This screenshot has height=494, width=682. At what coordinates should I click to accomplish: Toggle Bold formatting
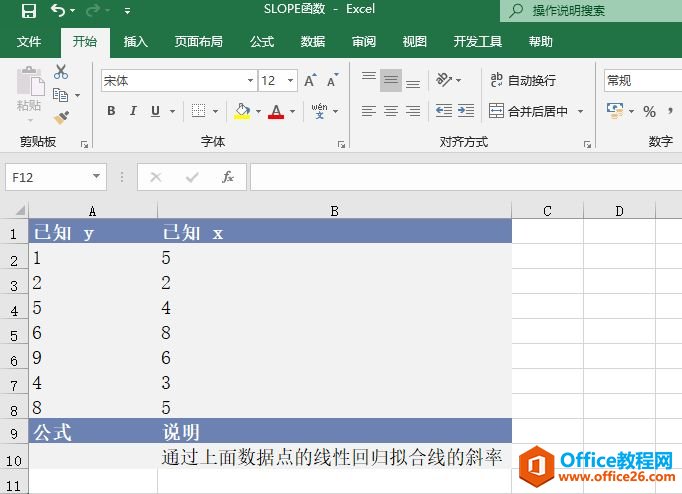[111, 111]
